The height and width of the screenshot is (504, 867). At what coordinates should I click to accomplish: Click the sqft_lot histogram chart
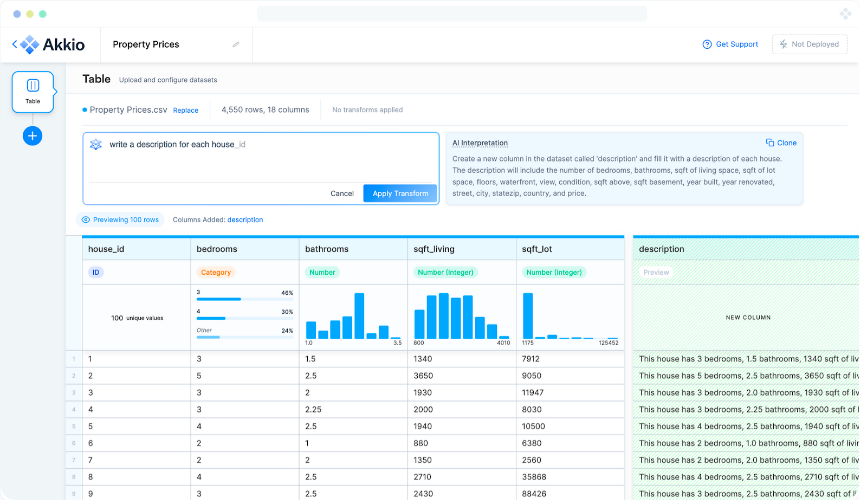(570, 316)
